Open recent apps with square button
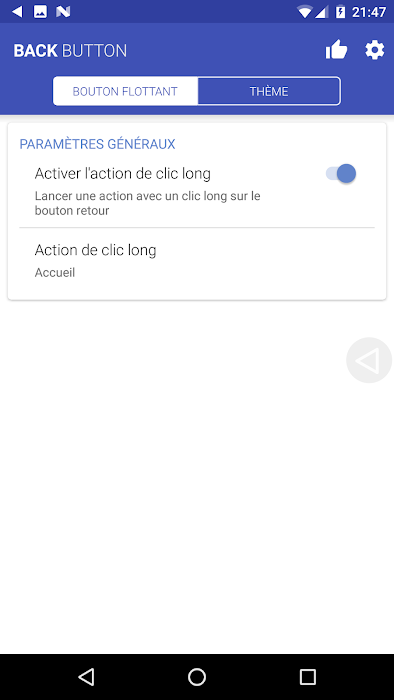The width and height of the screenshot is (394, 700). 307,677
